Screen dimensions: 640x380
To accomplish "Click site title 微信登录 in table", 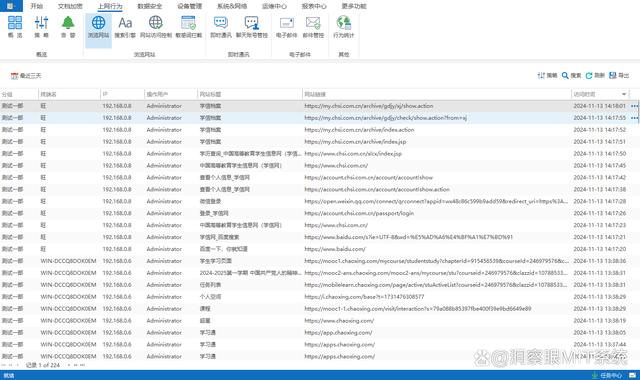I will coord(210,201).
